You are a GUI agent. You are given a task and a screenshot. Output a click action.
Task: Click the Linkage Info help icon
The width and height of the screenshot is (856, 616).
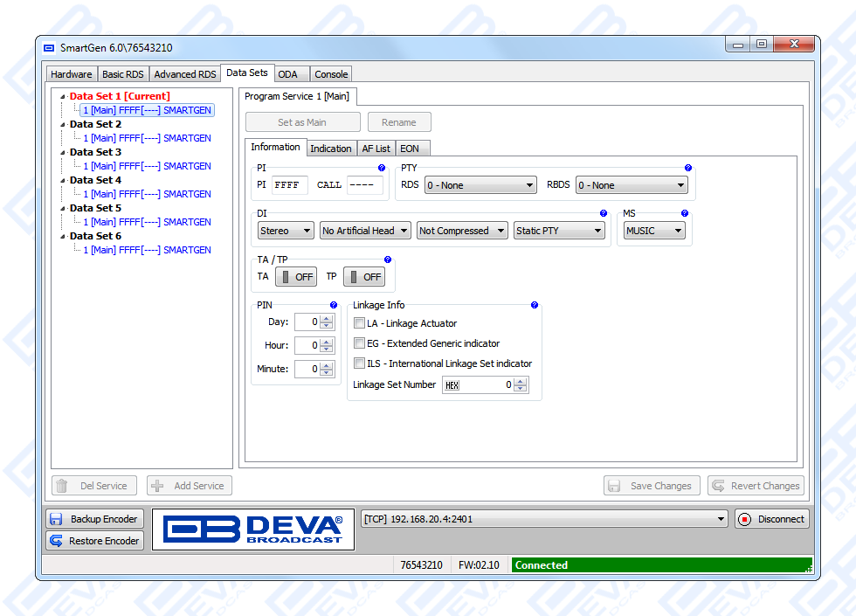pos(535,306)
